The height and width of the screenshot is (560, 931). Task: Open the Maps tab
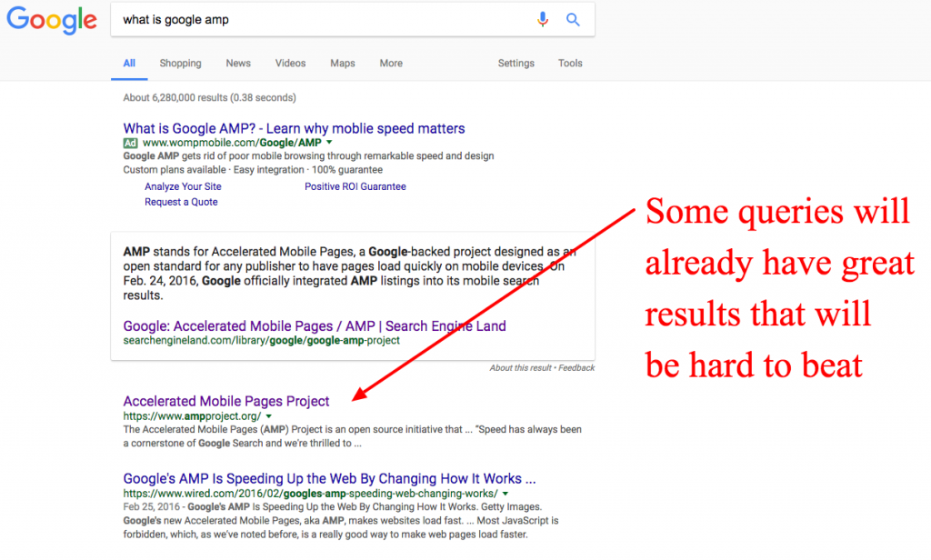343,63
